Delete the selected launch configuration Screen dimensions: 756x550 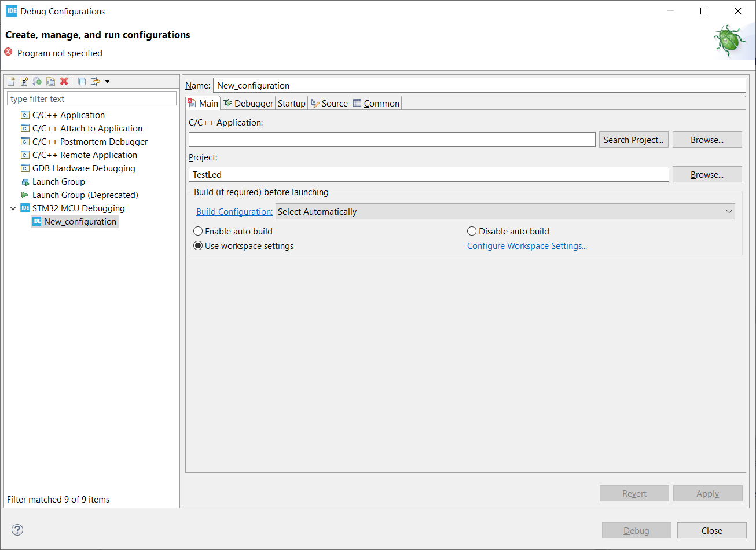(x=64, y=81)
